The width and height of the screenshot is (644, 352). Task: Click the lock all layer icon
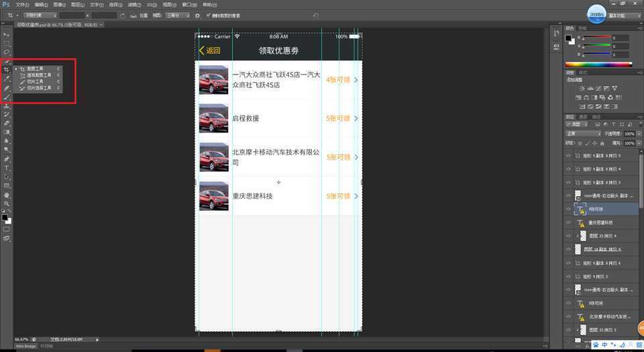pyautogui.click(x=602, y=143)
